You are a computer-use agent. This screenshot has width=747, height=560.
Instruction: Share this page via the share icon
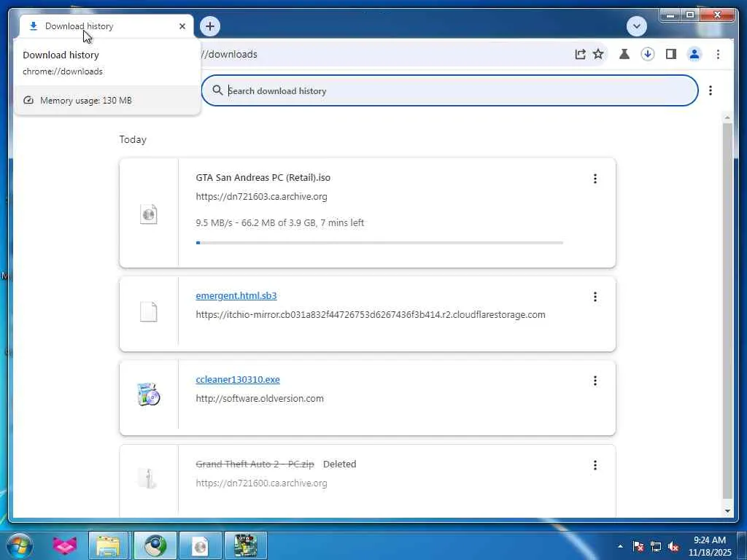[x=580, y=54]
